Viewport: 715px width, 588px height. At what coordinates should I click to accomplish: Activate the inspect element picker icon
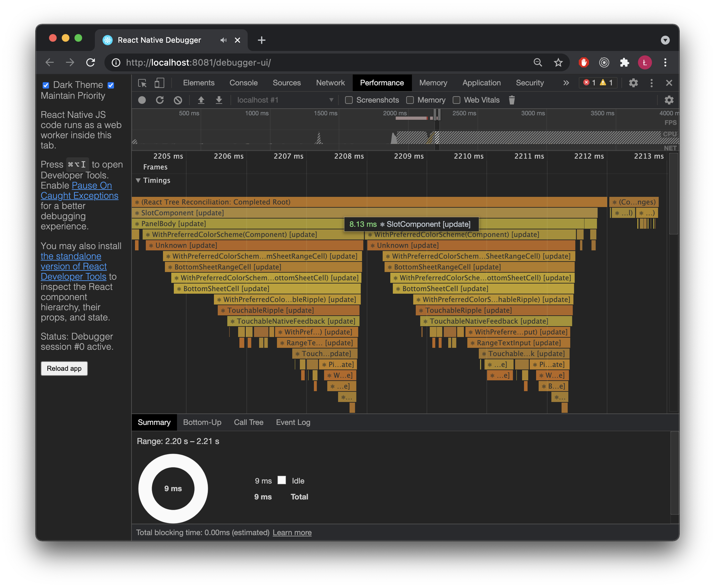142,83
